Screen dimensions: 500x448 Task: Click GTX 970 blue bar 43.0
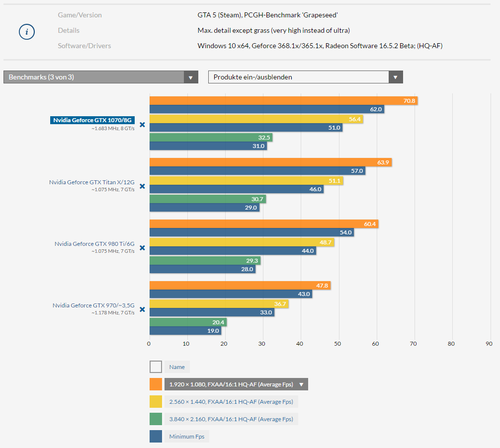tap(231, 294)
